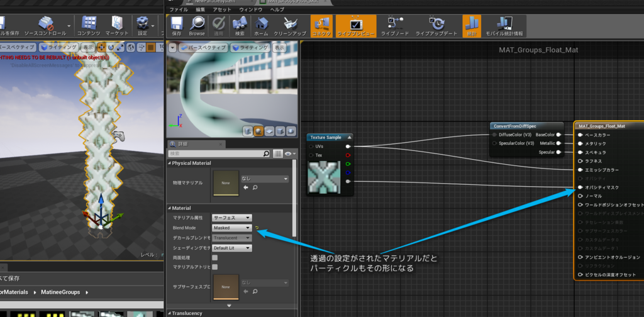Open 物理マテリアル なし dropdown
Screen dimensions: 644x317
265,179
